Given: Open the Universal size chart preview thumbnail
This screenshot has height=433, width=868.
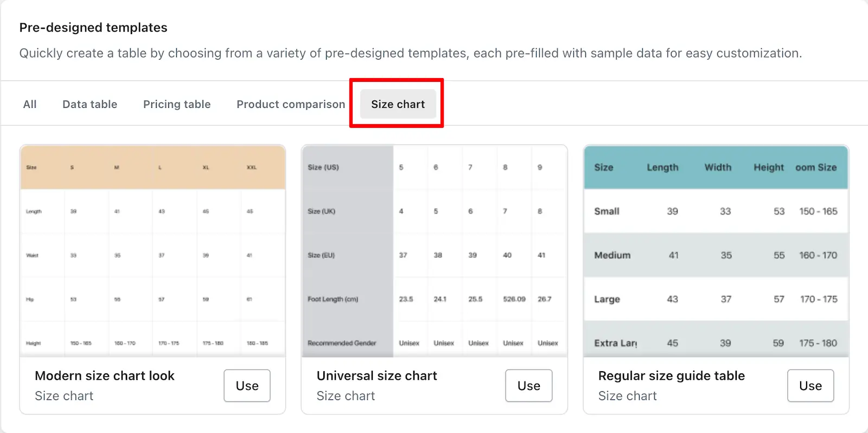Looking at the screenshot, I should (x=435, y=251).
